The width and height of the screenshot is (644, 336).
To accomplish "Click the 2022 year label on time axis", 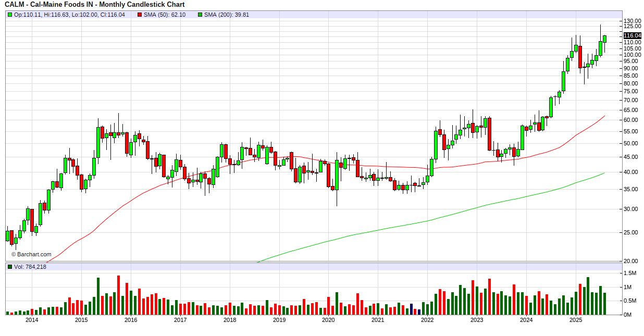I will (x=427, y=320).
